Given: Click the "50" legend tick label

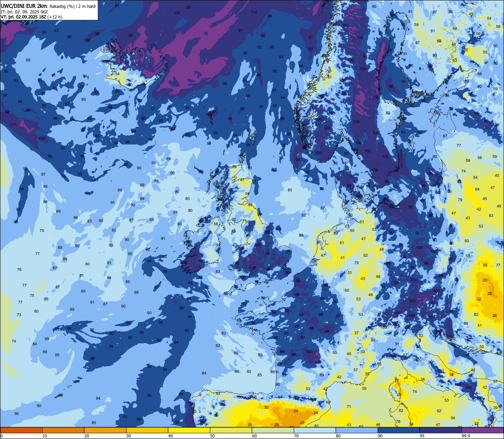Looking at the screenshot, I should point(213,436).
